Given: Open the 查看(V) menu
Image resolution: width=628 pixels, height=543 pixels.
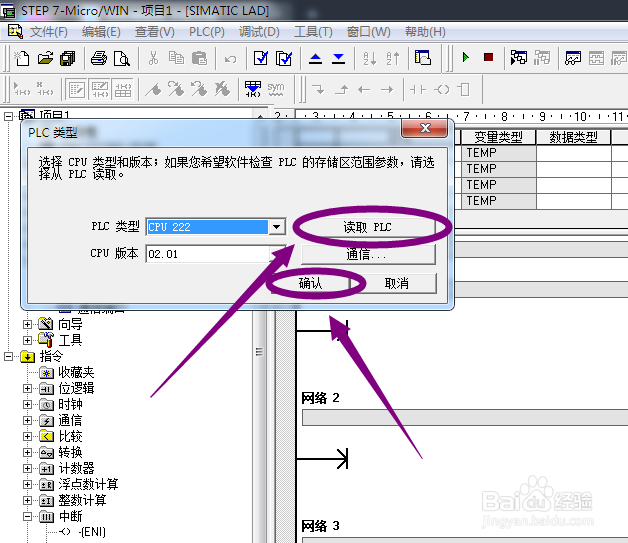Looking at the screenshot, I should click(x=155, y=32).
